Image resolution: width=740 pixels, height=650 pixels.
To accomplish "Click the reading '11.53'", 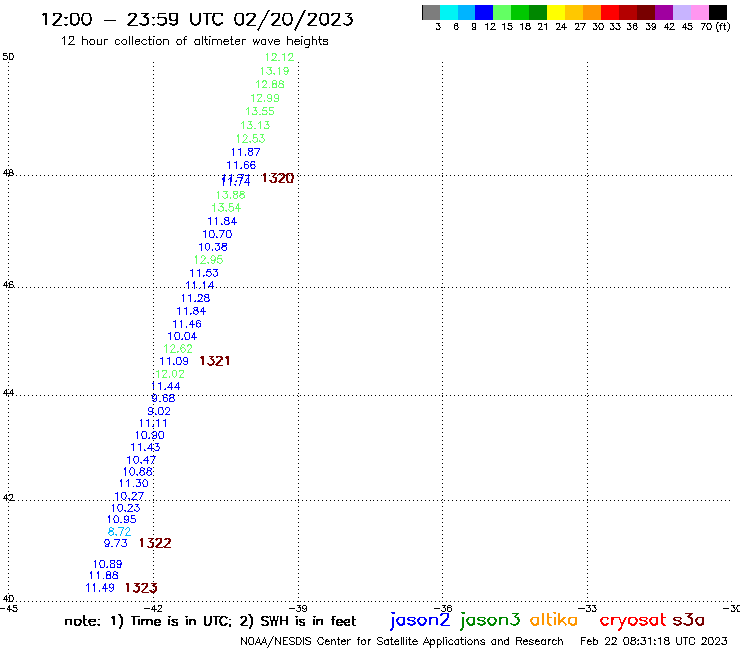I will tap(204, 273).
